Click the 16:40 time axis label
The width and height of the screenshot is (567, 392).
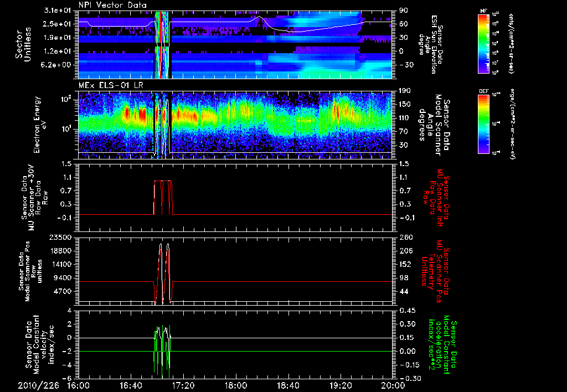pyautogui.click(x=131, y=385)
